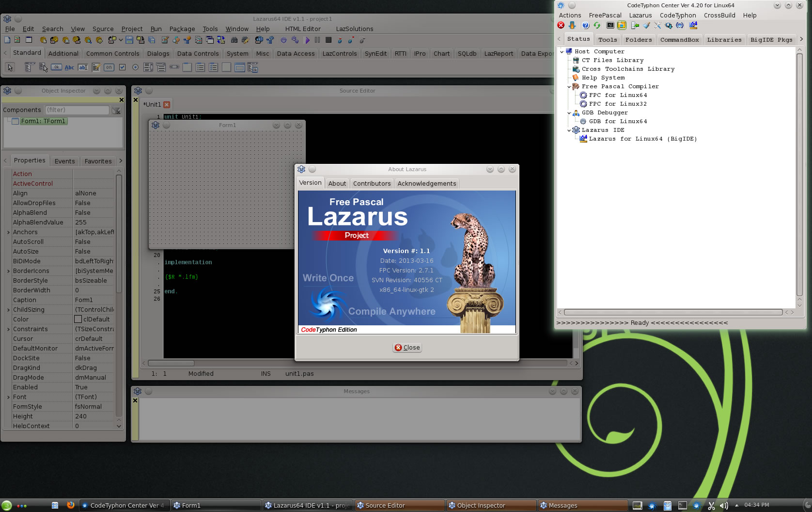Click the volume speaker icon in system tray
The image size is (812, 512).
coord(724,506)
